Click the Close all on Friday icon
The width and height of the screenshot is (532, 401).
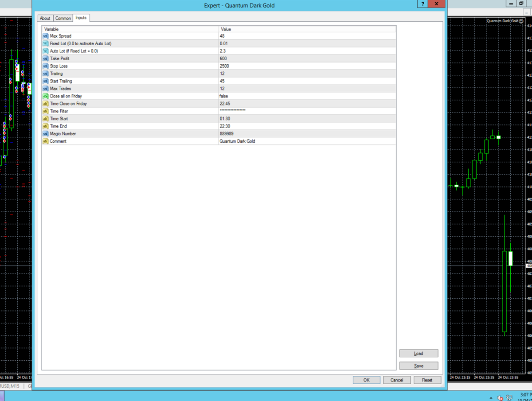(x=45, y=96)
